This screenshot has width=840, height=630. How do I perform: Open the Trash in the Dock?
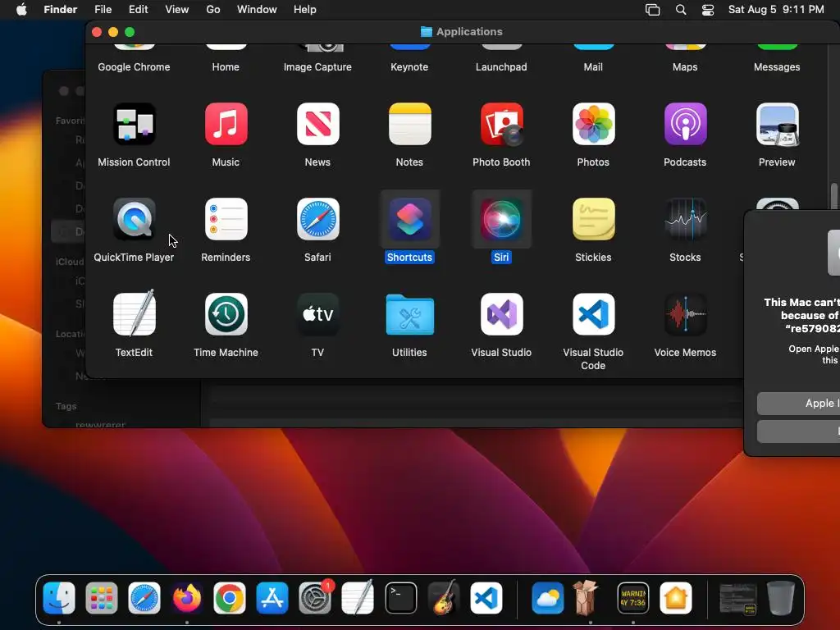point(781,598)
